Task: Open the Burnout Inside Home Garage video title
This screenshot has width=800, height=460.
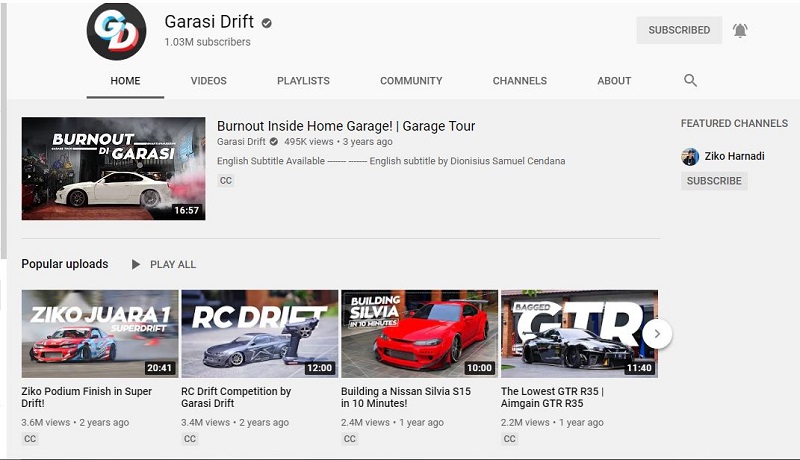Action: (x=346, y=126)
